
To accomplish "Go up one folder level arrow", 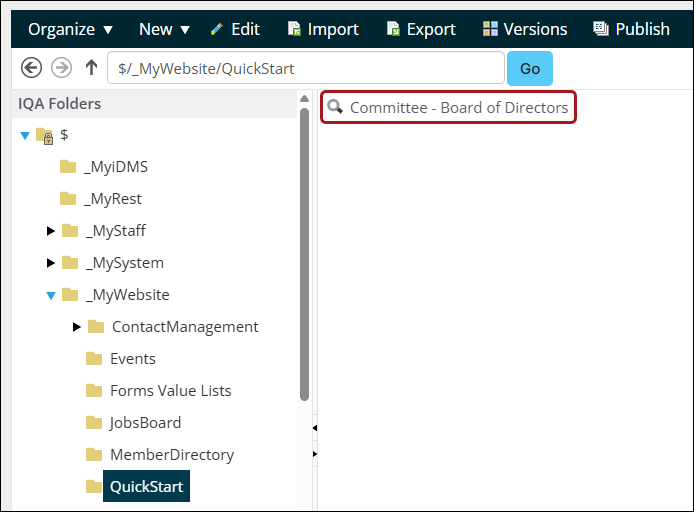I will 91,68.
